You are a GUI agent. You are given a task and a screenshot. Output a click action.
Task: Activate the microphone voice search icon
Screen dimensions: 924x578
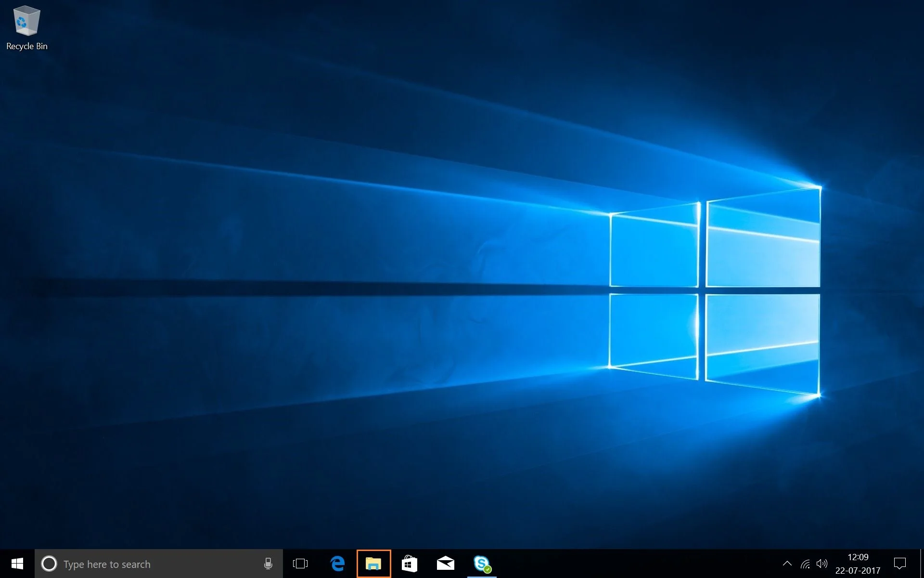pyautogui.click(x=268, y=564)
